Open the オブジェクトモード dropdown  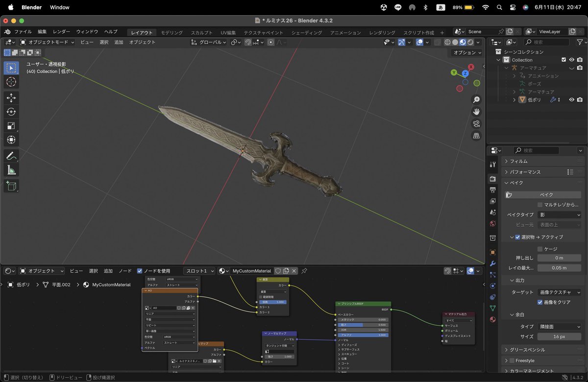pos(47,42)
